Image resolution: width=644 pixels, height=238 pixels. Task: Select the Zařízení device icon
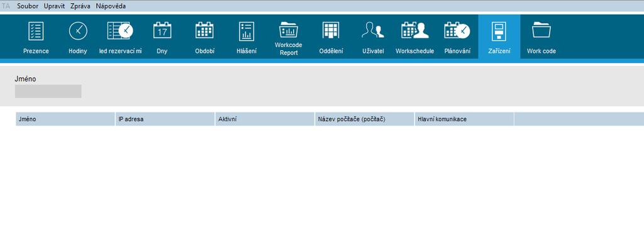pos(499,31)
